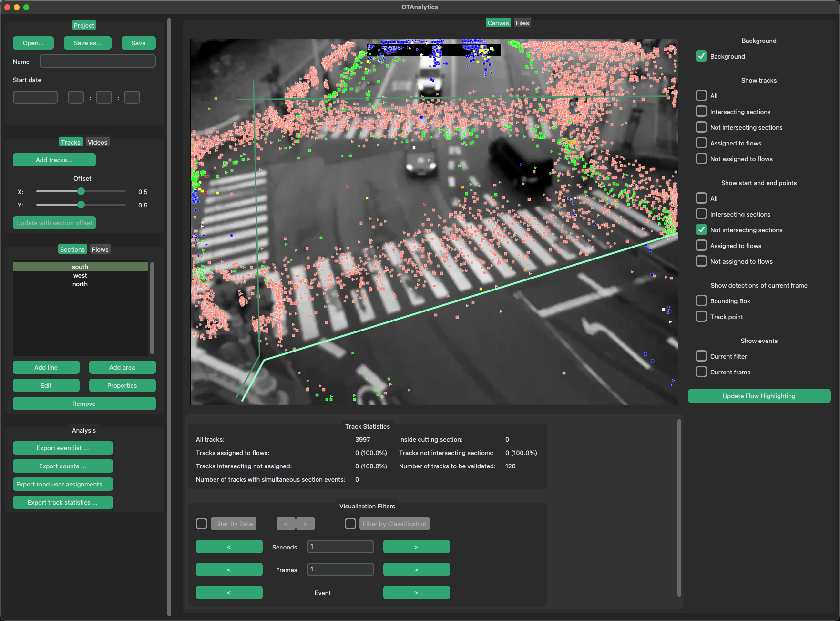Enable "All" under Show tracks
Viewport: 840px width, 621px height.
pyautogui.click(x=701, y=95)
